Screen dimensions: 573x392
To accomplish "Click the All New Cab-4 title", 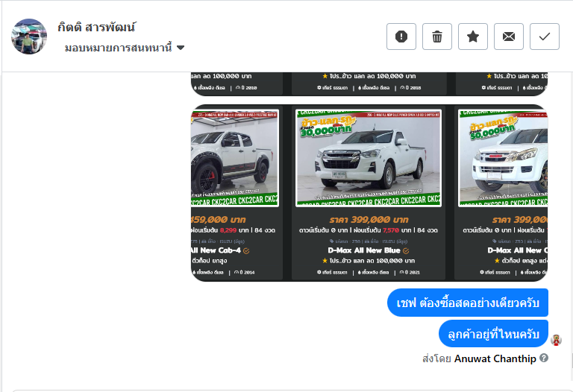I will (x=216, y=250).
